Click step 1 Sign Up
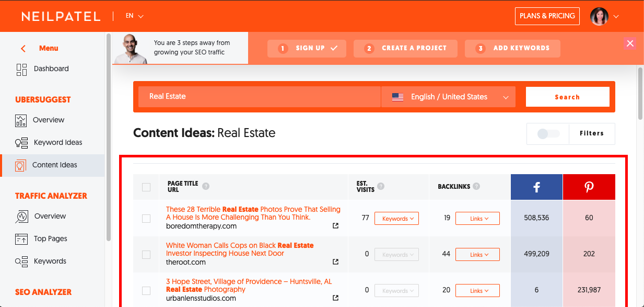The height and width of the screenshot is (307, 644). tap(307, 49)
